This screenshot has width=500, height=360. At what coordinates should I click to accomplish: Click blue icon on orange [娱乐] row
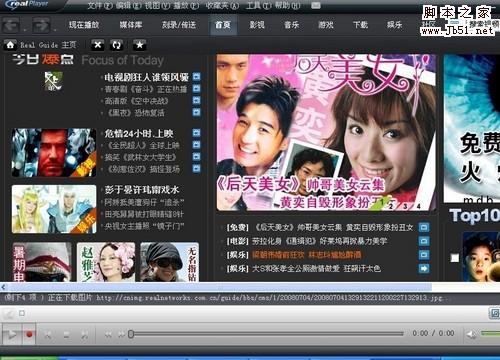pos(424,255)
